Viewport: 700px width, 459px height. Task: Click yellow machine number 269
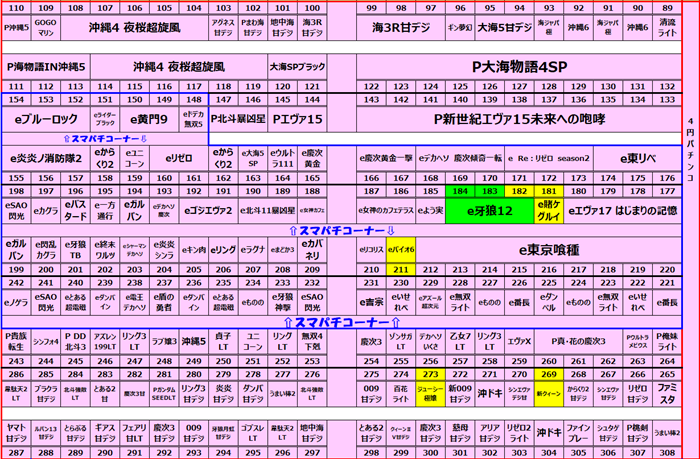click(549, 374)
